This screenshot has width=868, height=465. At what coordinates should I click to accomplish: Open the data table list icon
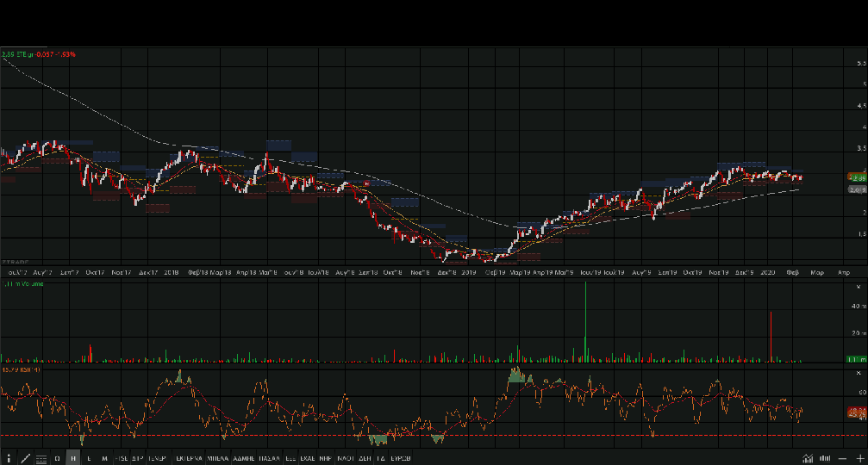coord(41,458)
